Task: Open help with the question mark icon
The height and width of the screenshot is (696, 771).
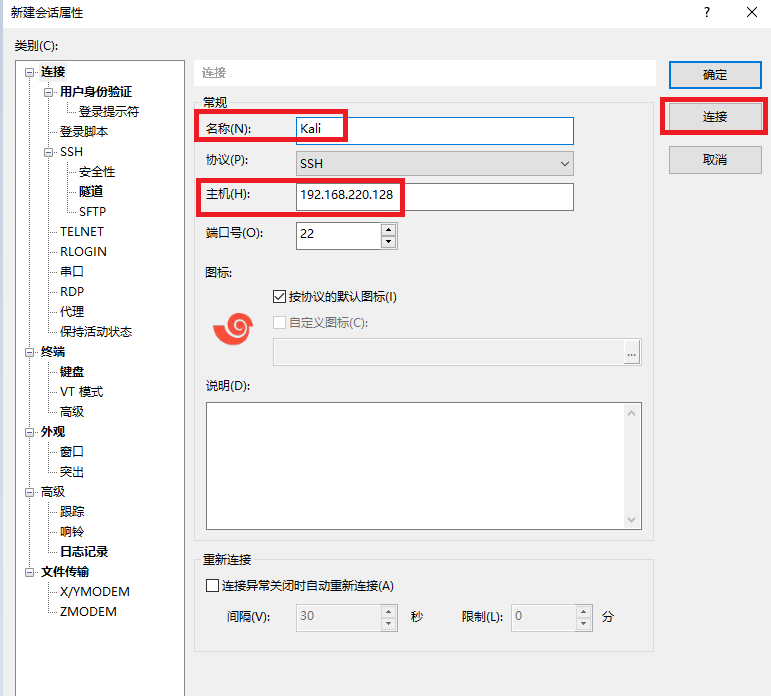Action: click(x=706, y=13)
